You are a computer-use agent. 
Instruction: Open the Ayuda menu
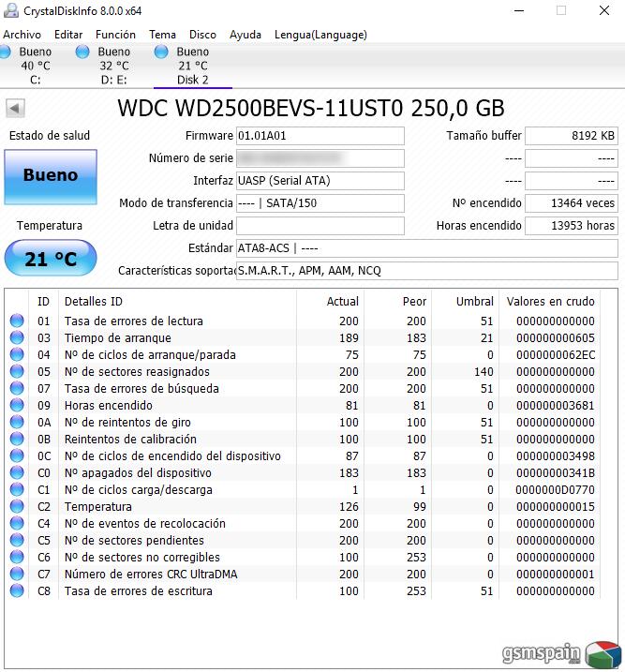click(x=246, y=35)
